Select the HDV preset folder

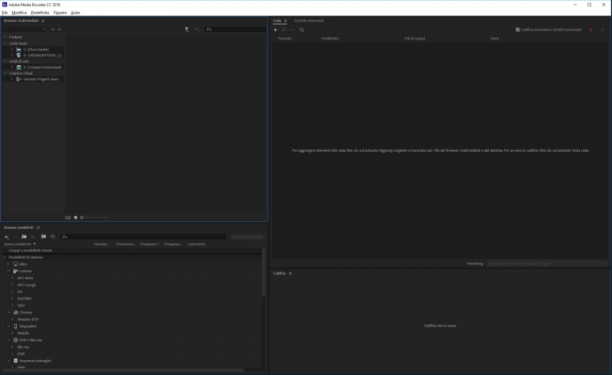click(21, 306)
